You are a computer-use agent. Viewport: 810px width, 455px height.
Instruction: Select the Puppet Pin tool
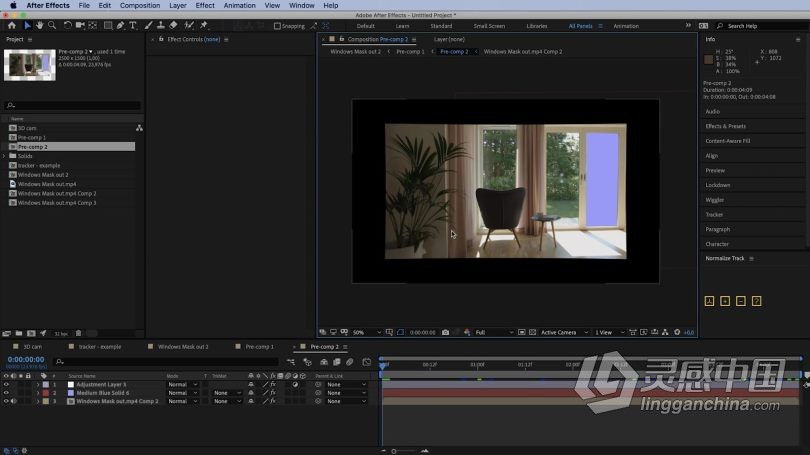[204, 25]
